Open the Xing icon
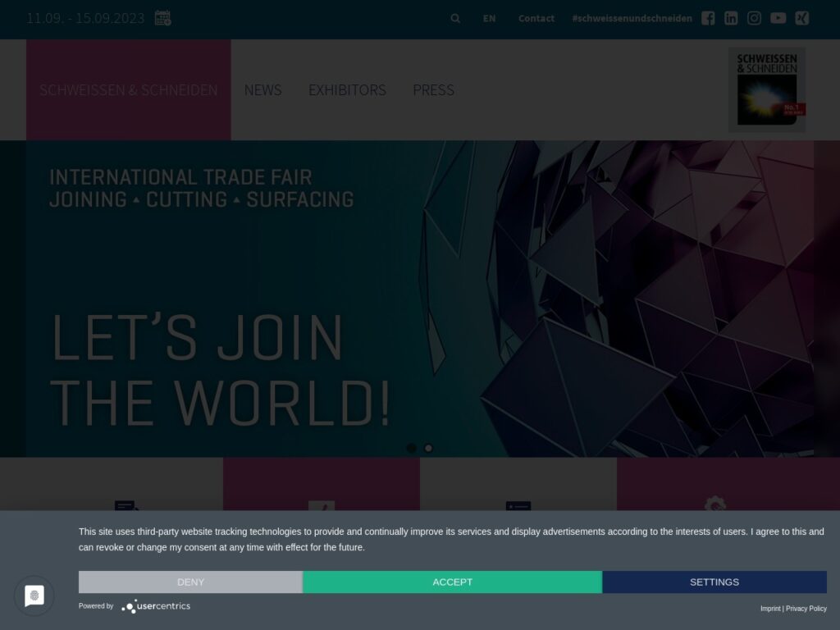The width and height of the screenshot is (840, 630). [802, 18]
